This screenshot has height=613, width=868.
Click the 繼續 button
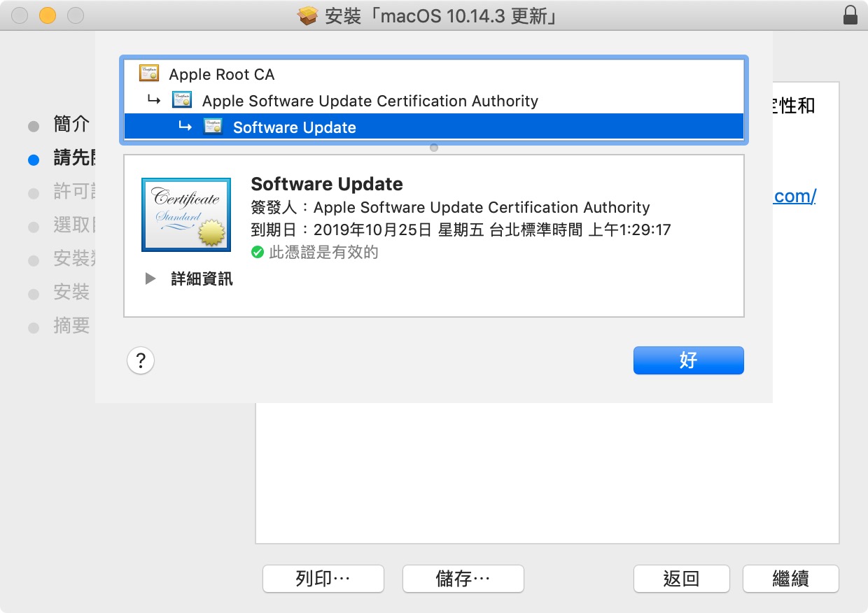tap(791, 579)
